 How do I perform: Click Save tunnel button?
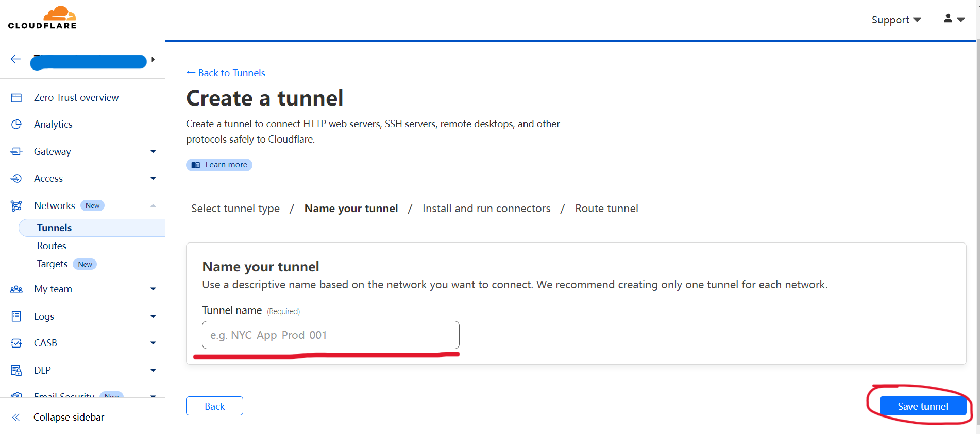tap(922, 406)
